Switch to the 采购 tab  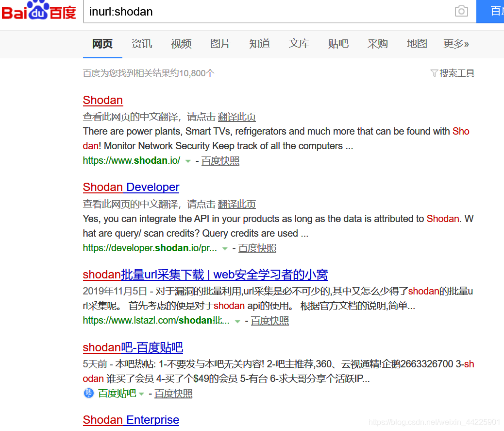pyautogui.click(x=378, y=43)
